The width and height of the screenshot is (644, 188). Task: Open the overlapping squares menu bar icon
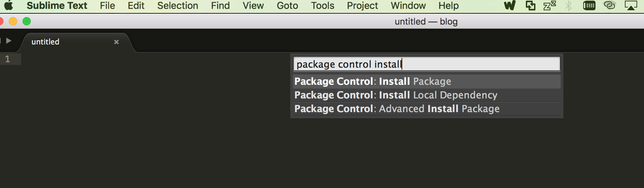click(530, 5)
